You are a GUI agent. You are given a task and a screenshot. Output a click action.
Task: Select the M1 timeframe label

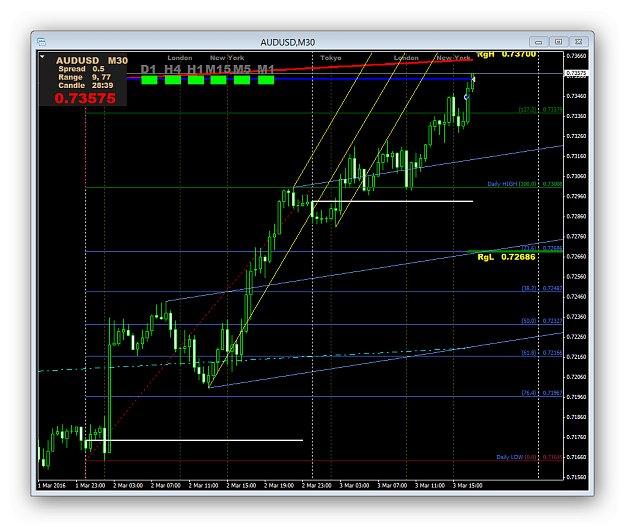pos(265,69)
